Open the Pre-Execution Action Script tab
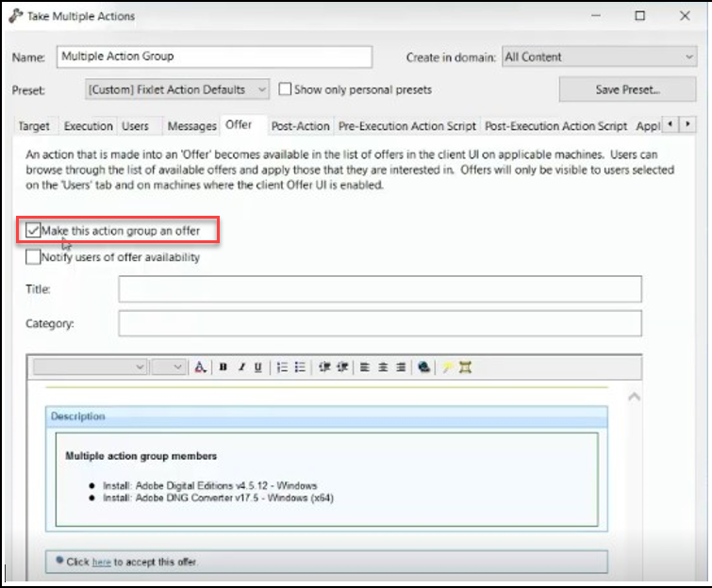712x588 pixels. point(407,126)
